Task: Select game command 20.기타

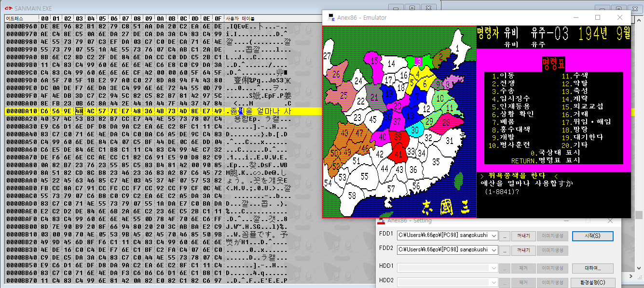Action: pyautogui.click(x=575, y=145)
